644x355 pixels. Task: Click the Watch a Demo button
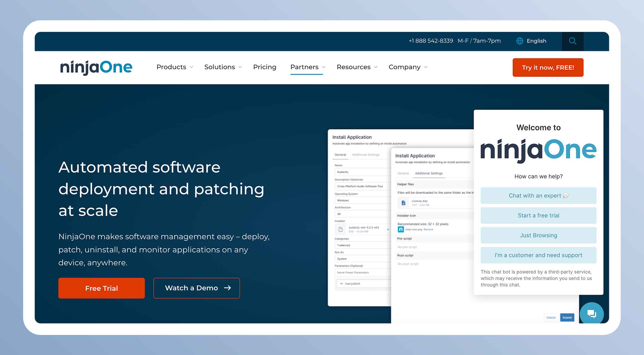click(x=197, y=288)
